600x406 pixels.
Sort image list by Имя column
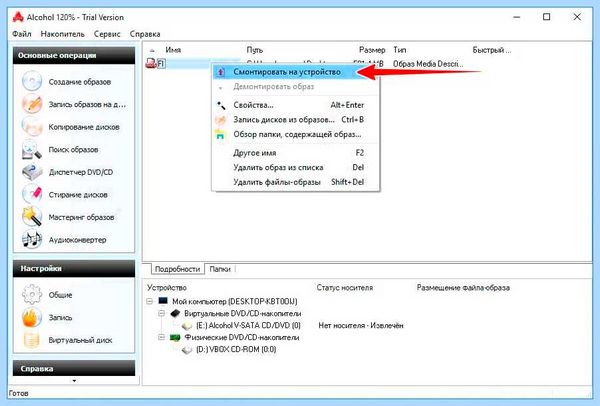click(173, 50)
